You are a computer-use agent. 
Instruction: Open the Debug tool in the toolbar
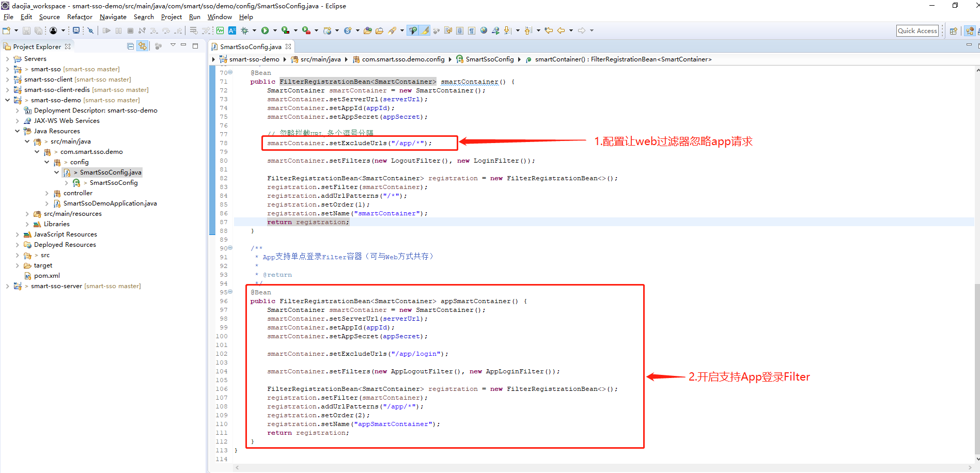coord(245,30)
